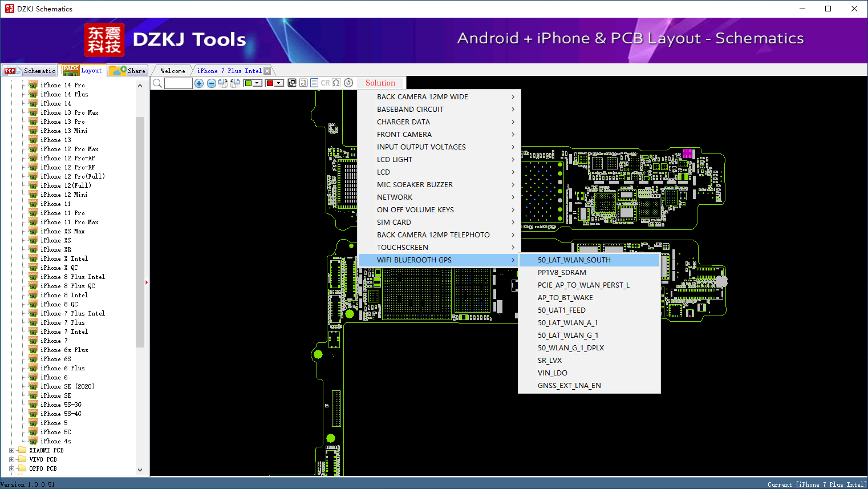Click the folder icon for OPPO PCB

pos(22,468)
